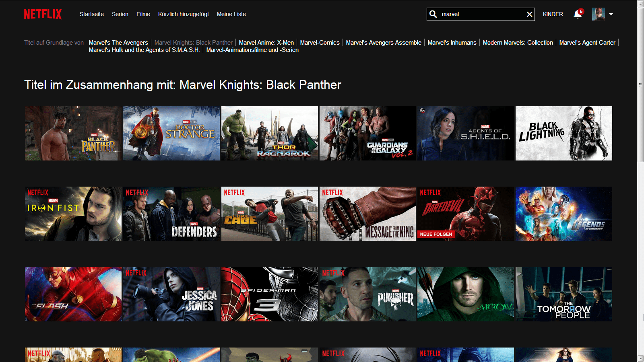644x362 pixels.
Task: Go to Startseite
Action: pos(92,14)
